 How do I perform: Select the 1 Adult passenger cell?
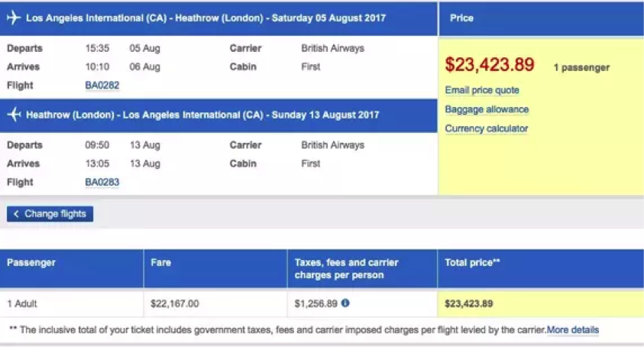(22, 303)
